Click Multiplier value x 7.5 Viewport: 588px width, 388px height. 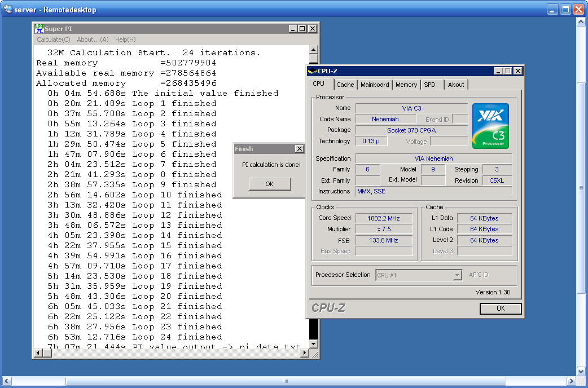[x=384, y=229]
